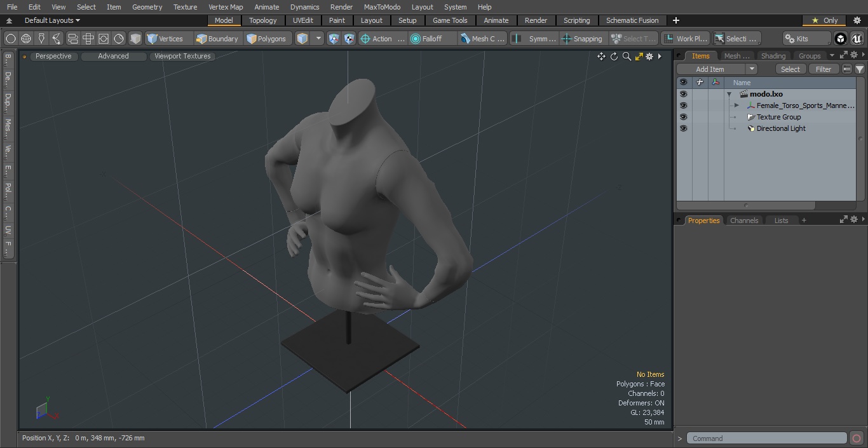Click the eye column header icon
Screen dimensions: 868x448
pyautogui.click(x=683, y=83)
